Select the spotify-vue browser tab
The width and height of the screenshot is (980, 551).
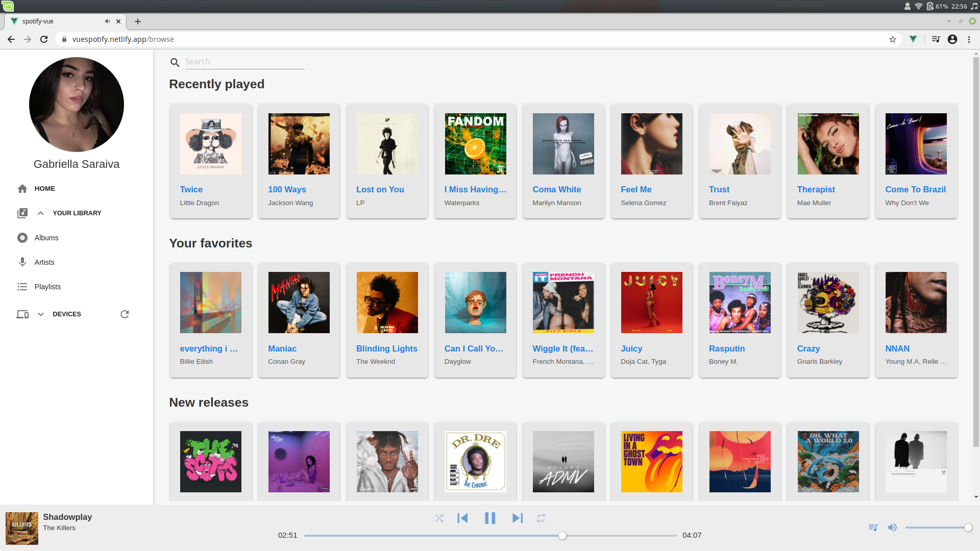coord(65,21)
